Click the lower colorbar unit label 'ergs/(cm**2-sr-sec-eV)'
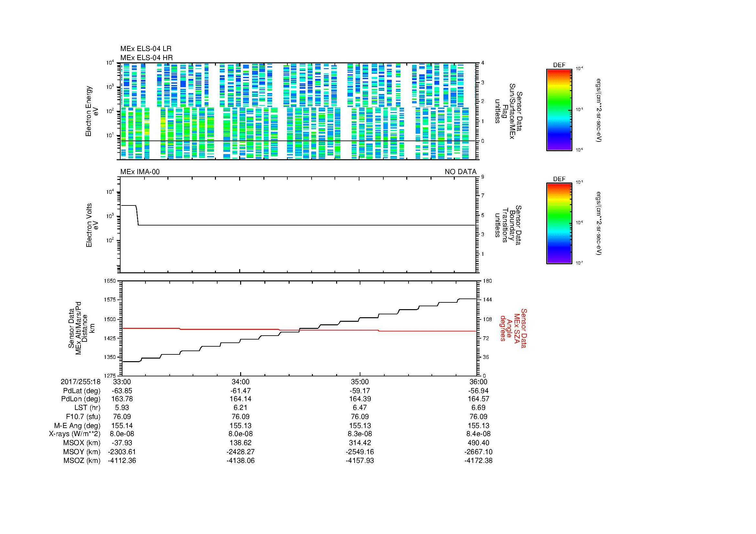Image resolution: width=756 pixels, height=534 pixels. pos(599,224)
